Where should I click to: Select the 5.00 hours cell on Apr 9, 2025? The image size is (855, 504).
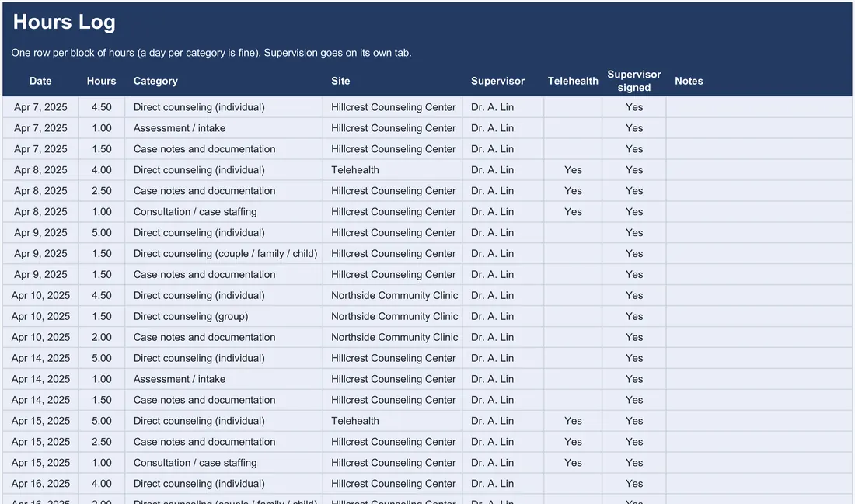(x=101, y=233)
